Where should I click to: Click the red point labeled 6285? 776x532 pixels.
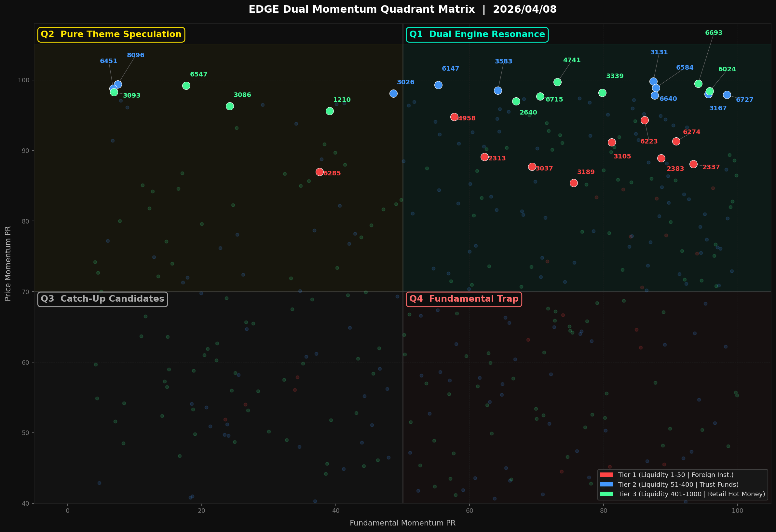(x=320, y=172)
